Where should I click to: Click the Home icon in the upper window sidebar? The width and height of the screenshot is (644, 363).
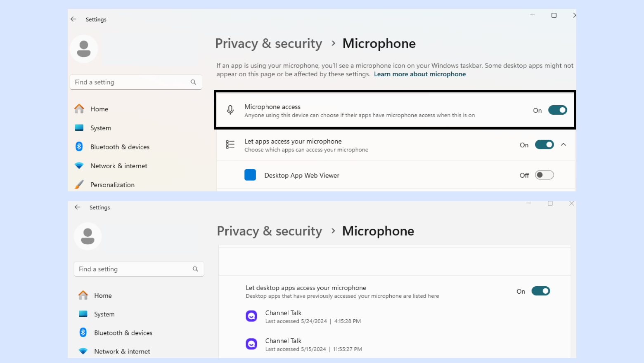click(79, 109)
